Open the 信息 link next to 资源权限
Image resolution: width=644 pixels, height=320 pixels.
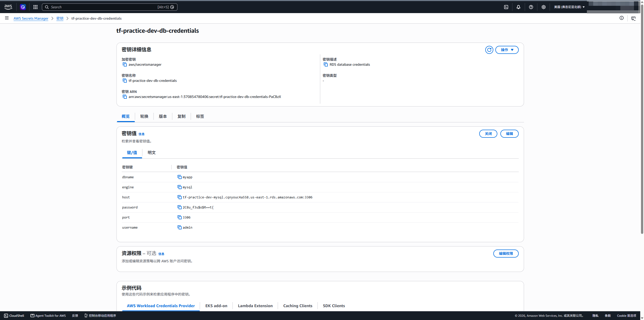(x=161, y=254)
